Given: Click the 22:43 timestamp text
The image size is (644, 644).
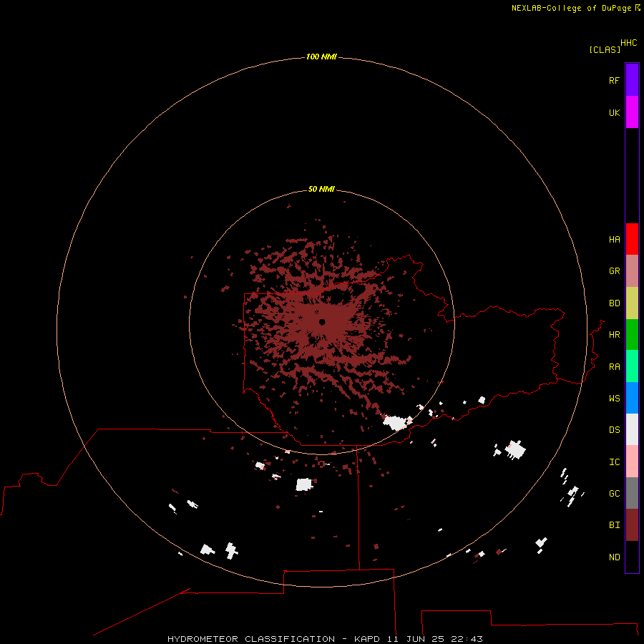Looking at the screenshot, I should [x=467, y=639].
